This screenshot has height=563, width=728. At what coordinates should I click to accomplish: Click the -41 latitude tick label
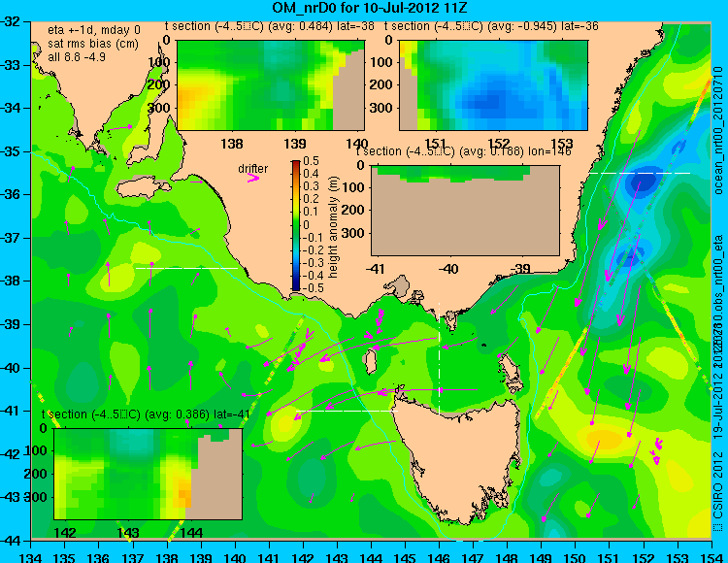pyautogui.click(x=13, y=411)
